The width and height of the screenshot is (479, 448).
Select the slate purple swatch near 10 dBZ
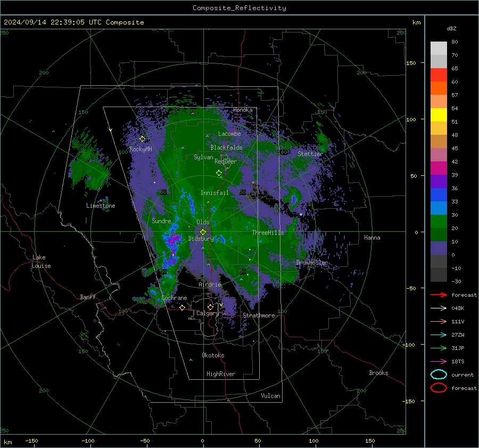coord(439,248)
